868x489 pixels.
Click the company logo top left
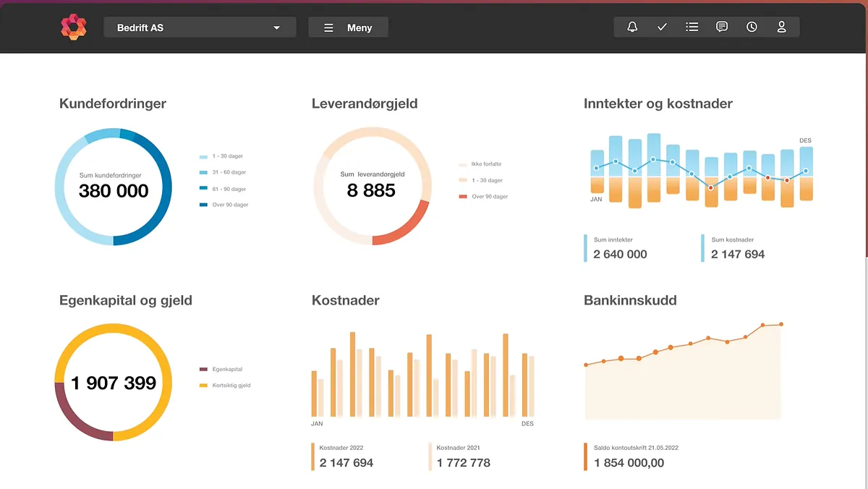pos(75,27)
